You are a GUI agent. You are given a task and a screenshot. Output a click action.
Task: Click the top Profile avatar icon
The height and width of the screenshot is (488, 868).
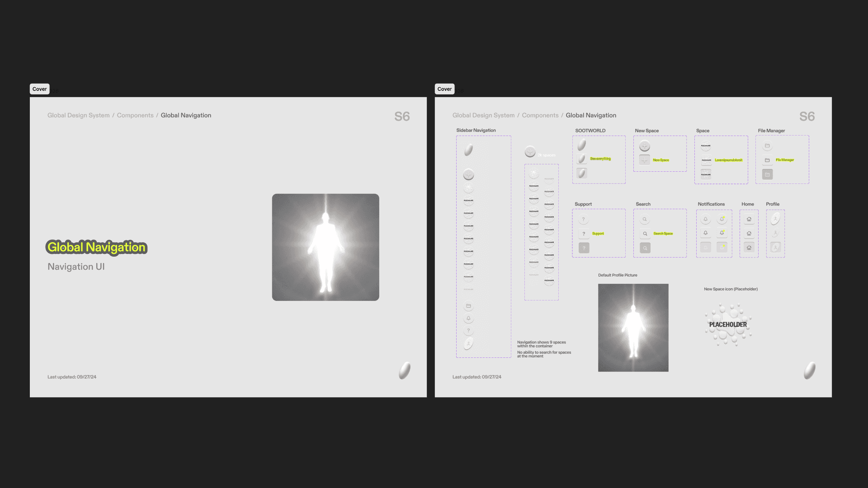(x=775, y=219)
